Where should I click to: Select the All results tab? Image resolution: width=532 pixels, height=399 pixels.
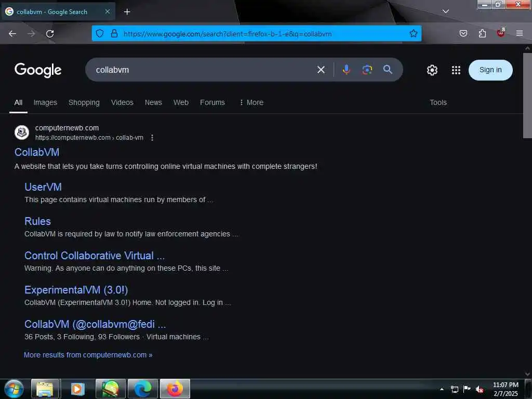pos(18,102)
